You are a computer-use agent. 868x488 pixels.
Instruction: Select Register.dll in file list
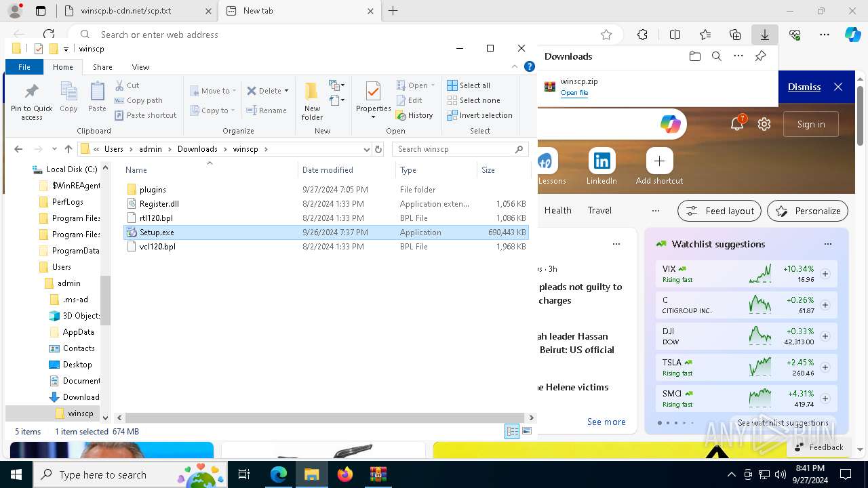(326, 204)
